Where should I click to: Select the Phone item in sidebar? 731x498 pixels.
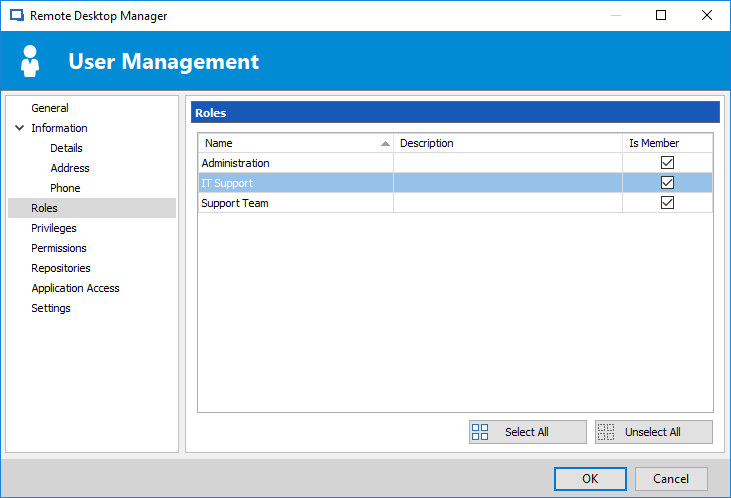tap(65, 188)
